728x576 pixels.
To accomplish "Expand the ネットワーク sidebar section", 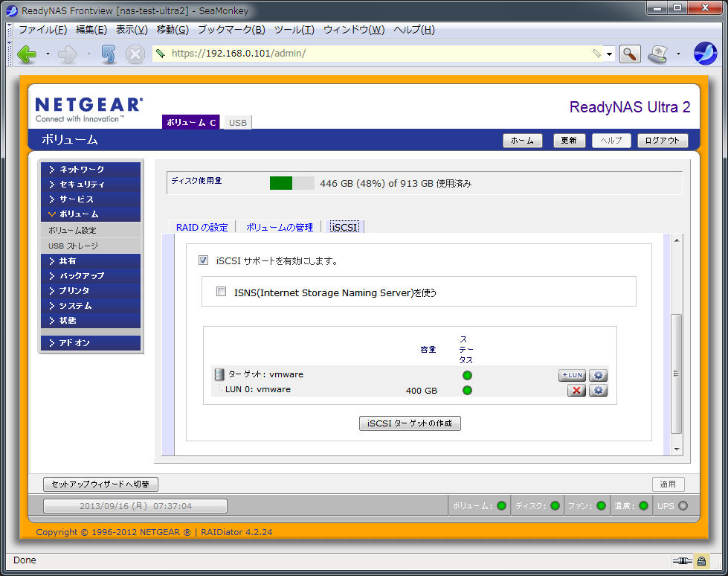I will click(x=91, y=169).
